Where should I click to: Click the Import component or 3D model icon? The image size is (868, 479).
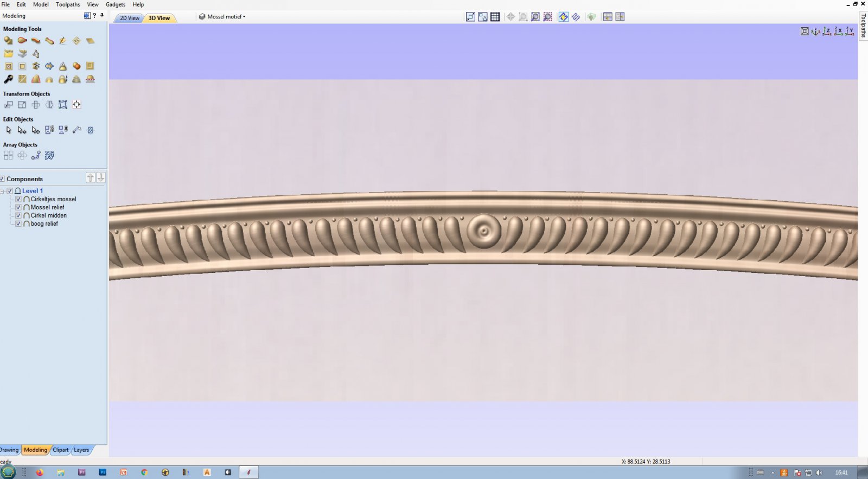tap(8, 54)
